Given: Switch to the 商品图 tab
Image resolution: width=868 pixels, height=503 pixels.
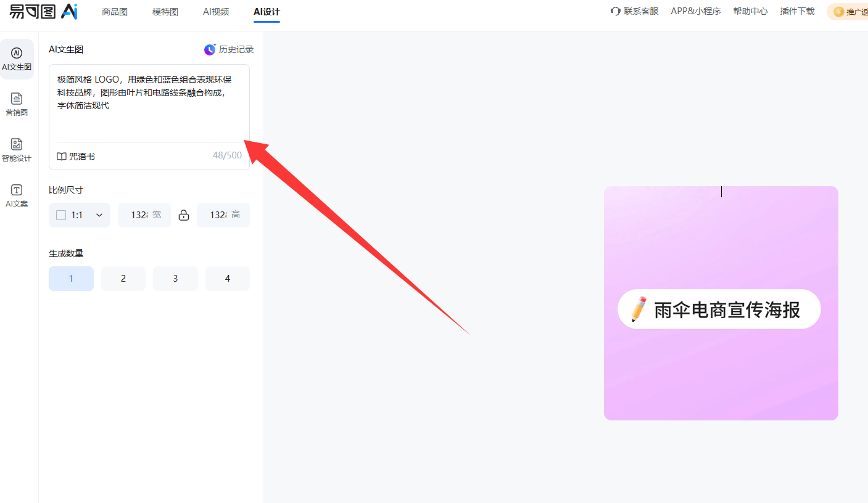Looking at the screenshot, I should coord(115,12).
